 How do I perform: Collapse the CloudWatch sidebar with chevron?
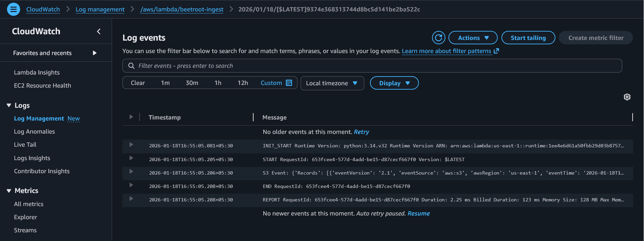[x=99, y=31]
